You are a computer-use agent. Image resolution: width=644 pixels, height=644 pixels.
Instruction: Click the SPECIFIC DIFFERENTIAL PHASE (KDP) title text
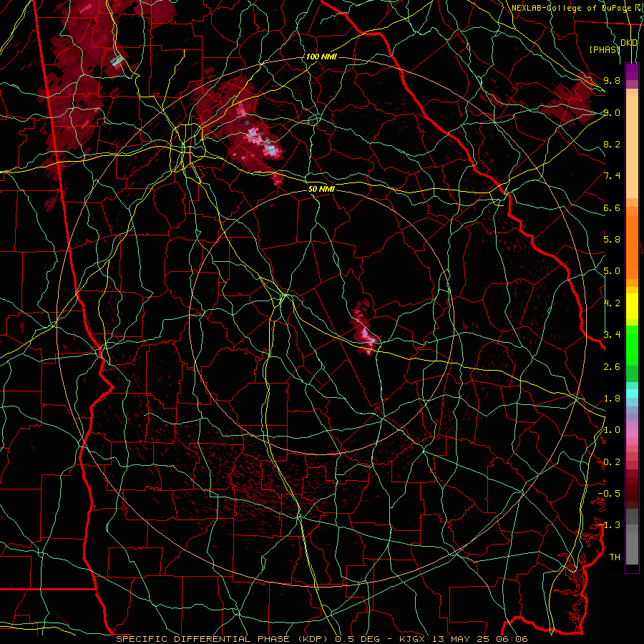(x=223, y=639)
